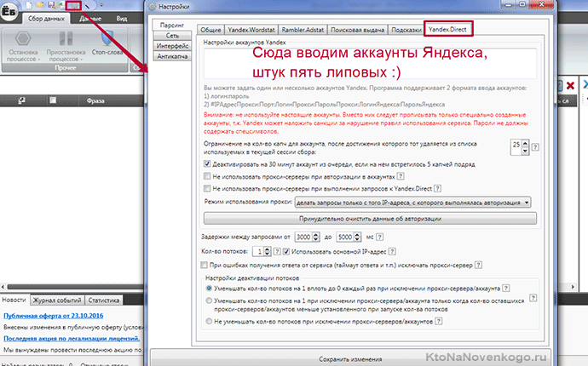
Task: Click the Ёб application menu button
Action: [x=9, y=11]
